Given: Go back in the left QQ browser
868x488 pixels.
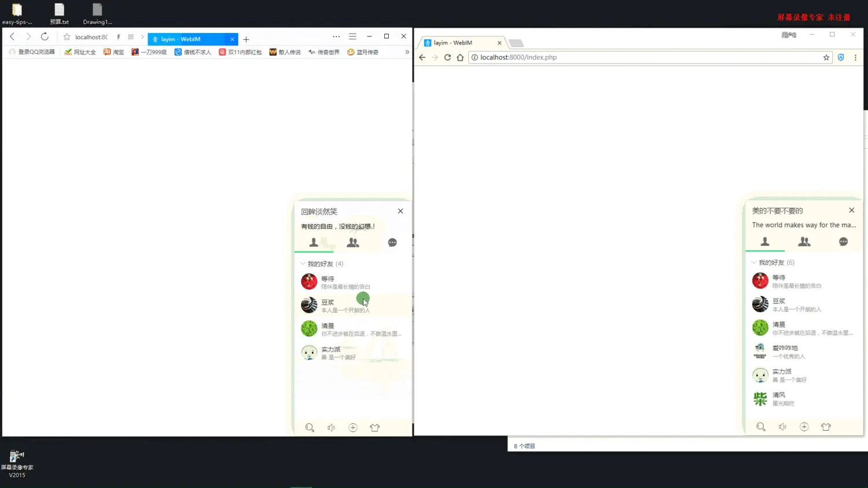Looking at the screenshot, I should (12, 36).
